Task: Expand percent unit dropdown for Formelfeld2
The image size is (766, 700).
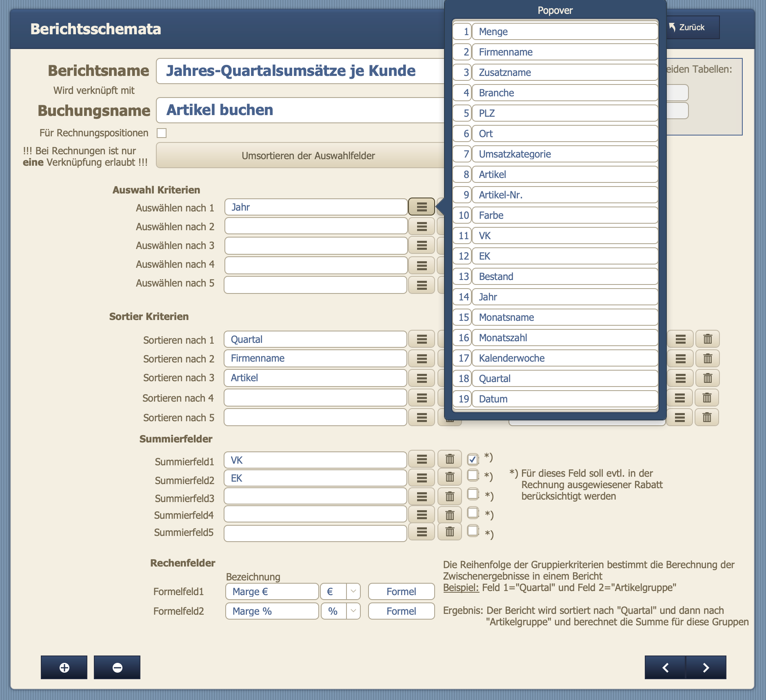Action: coord(353,611)
